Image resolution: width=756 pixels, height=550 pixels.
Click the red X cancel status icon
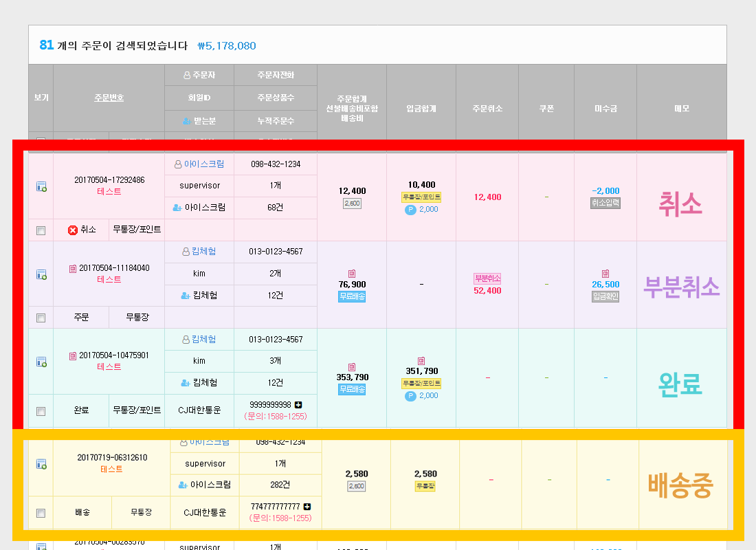point(72,230)
